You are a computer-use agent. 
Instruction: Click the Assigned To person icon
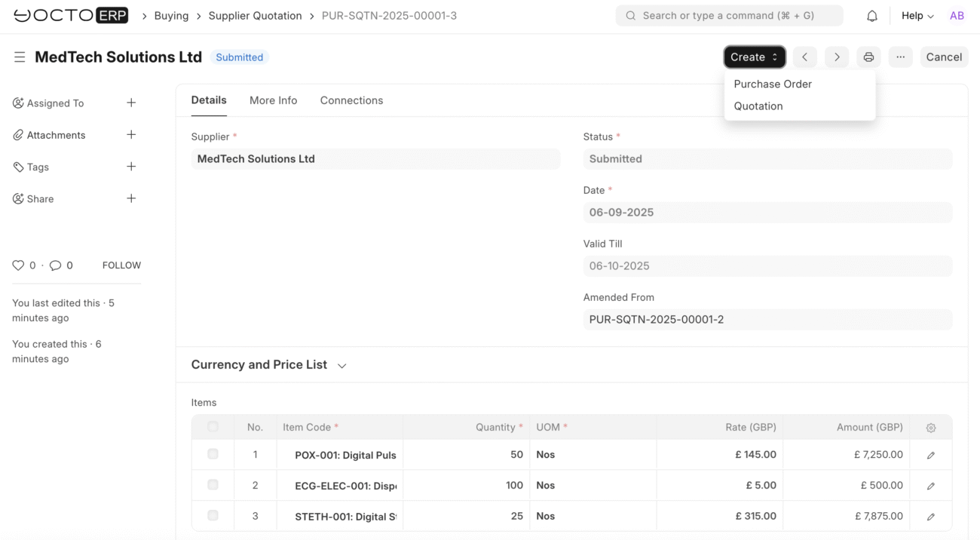point(18,103)
